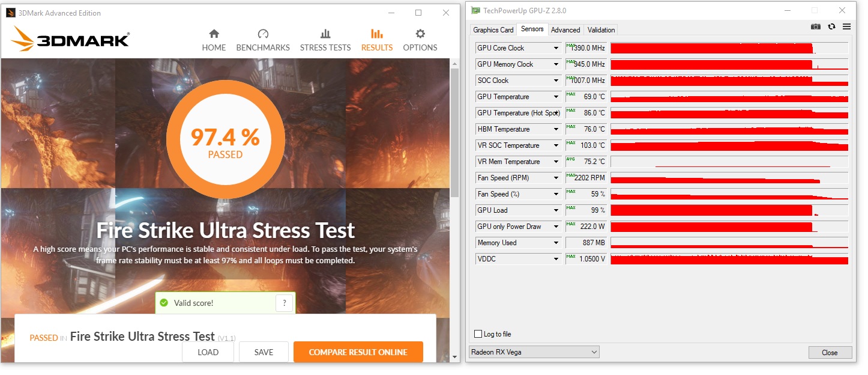Click the GPU-Z Close button
Viewport: 868px width, 375px height.
(830, 353)
